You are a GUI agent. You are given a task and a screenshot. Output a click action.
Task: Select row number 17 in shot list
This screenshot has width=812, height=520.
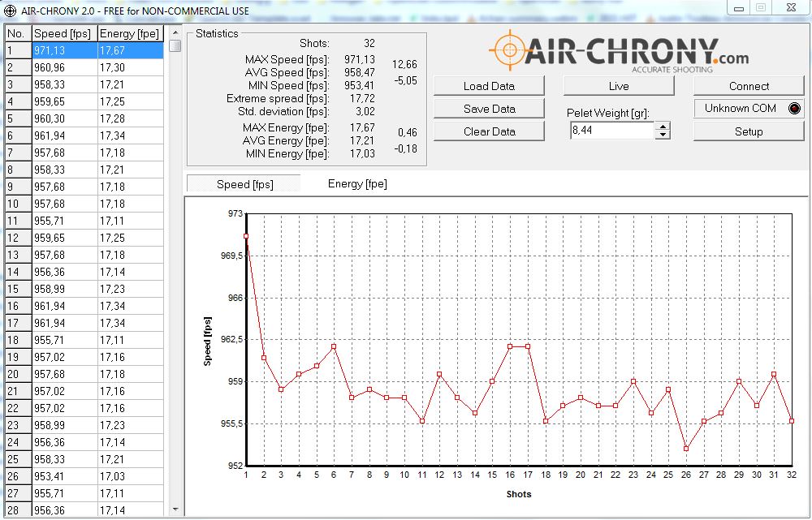pyautogui.click(x=19, y=324)
